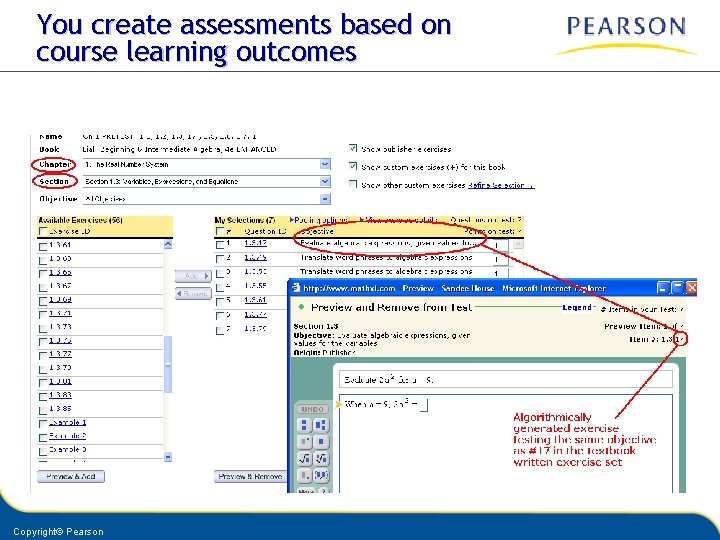Open the Legend link in preview window
This screenshot has width=720, height=540.
577,307
